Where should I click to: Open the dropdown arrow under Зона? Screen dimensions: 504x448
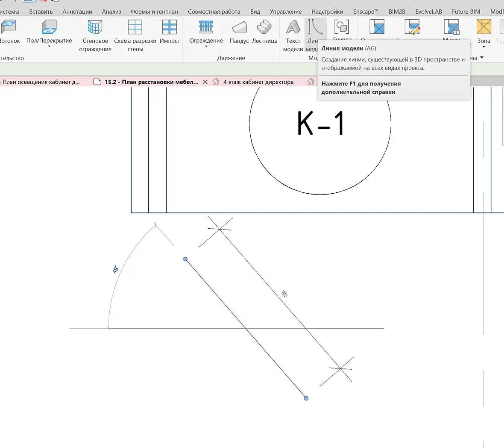[484, 47]
